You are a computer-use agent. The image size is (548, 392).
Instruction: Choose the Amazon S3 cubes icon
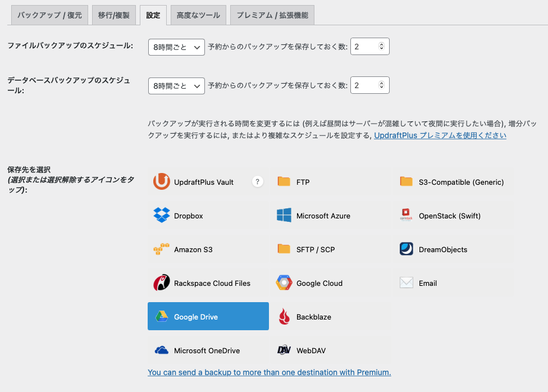(x=162, y=249)
